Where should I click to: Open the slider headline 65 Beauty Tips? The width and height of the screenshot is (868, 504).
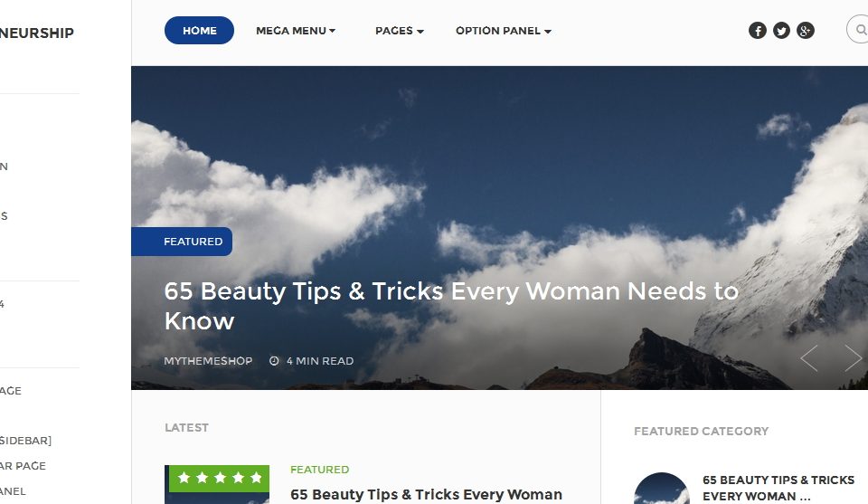pos(451,306)
